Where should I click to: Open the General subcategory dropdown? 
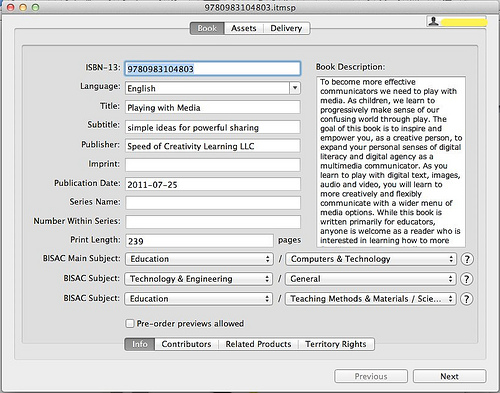(371, 279)
